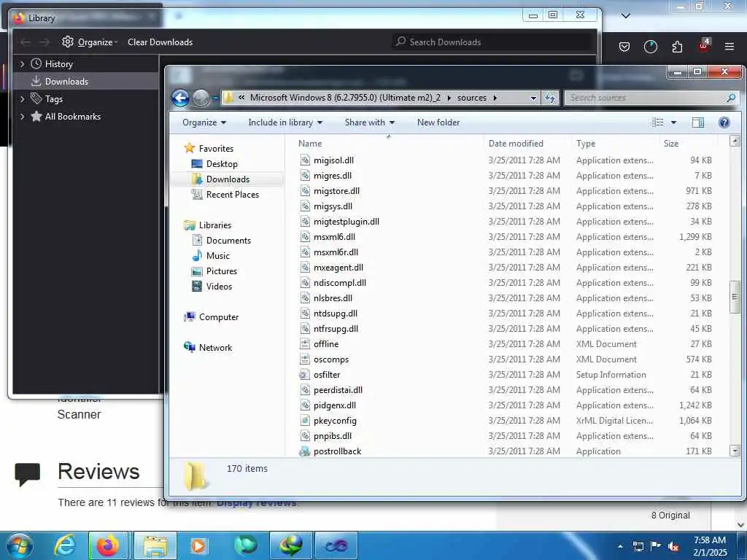Click uBlock extension icon with badge 4
The width and height of the screenshot is (747, 560).
click(703, 46)
